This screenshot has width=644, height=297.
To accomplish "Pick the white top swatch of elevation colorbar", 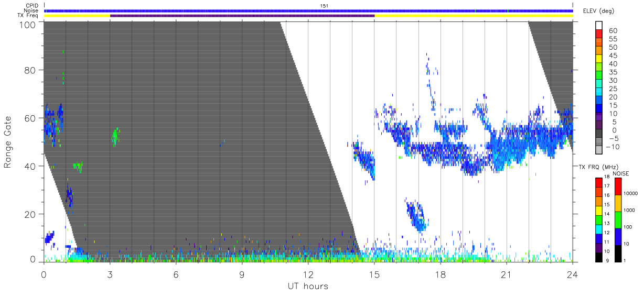I will tap(599, 26).
